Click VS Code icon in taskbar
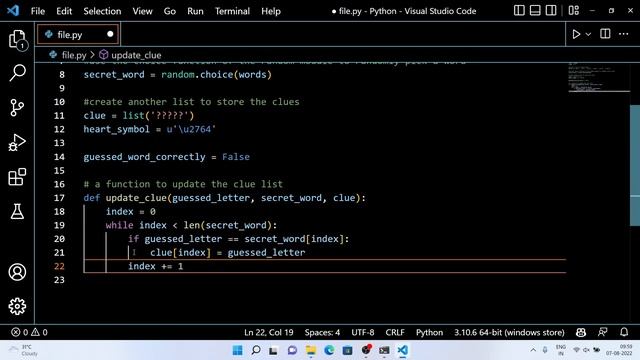The height and width of the screenshot is (360, 640). (402, 350)
